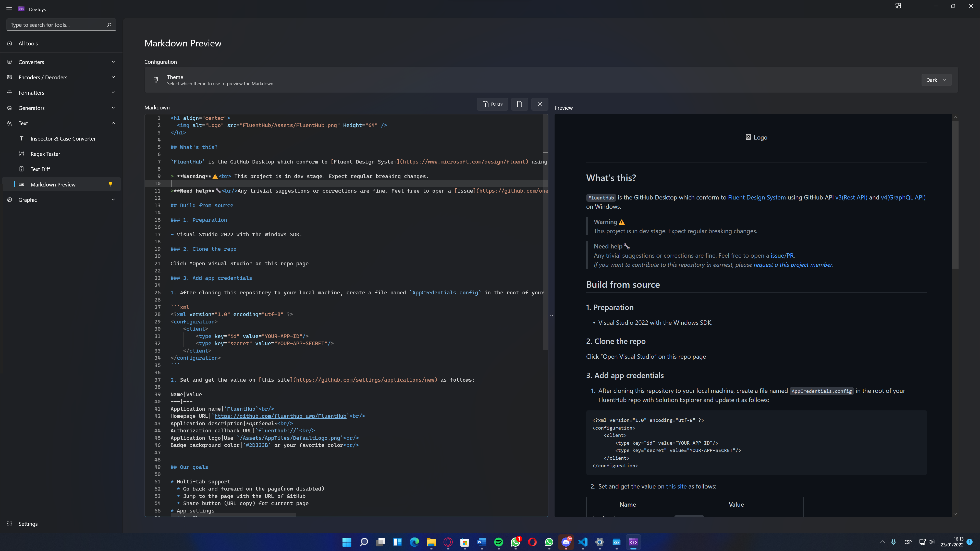
Task: Select Markdown Preview in the sidebar
Action: pyautogui.click(x=53, y=184)
